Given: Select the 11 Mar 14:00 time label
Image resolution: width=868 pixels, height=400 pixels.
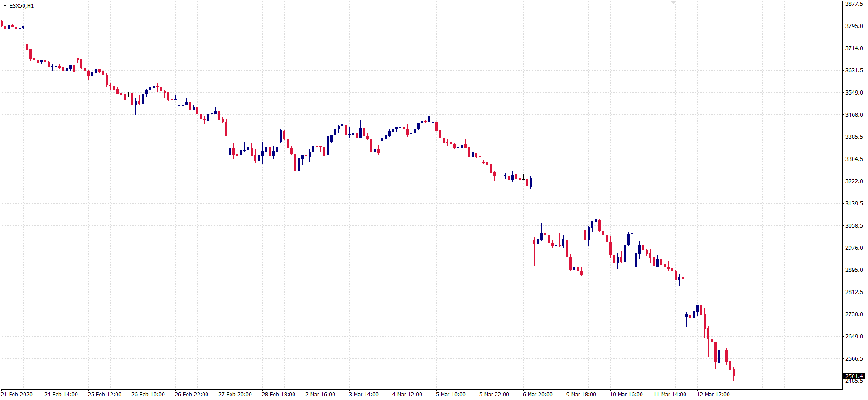Looking at the screenshot, I should pyautogui.click(x=670, y=395).
